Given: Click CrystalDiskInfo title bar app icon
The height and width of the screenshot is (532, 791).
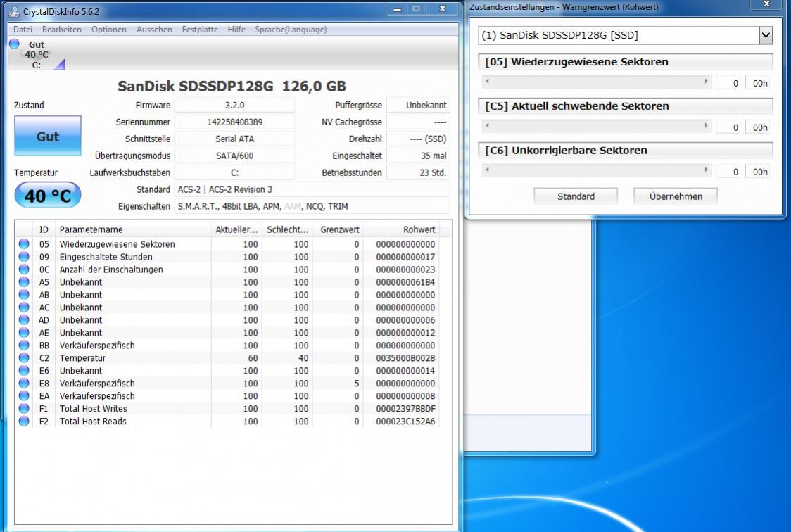Looking at the screenshot, I should (x=14, y=11).
